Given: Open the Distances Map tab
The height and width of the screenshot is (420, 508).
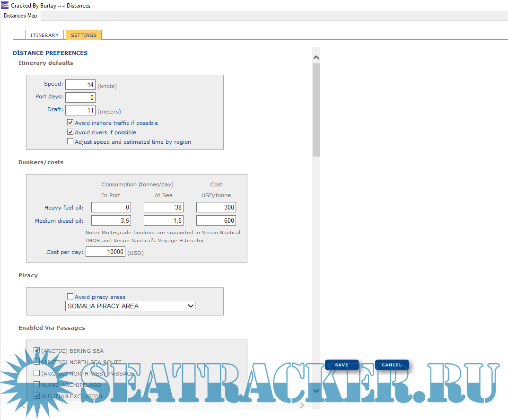Looking at the screenshot, I should click(x=20, y=16).
